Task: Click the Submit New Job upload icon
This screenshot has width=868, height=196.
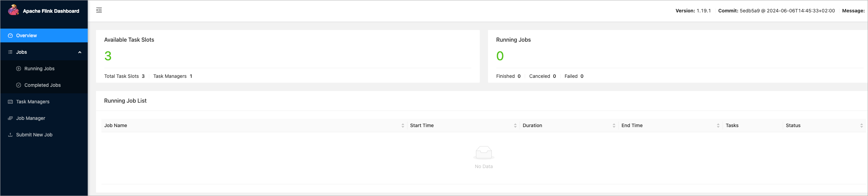Action: click(10, 135)
